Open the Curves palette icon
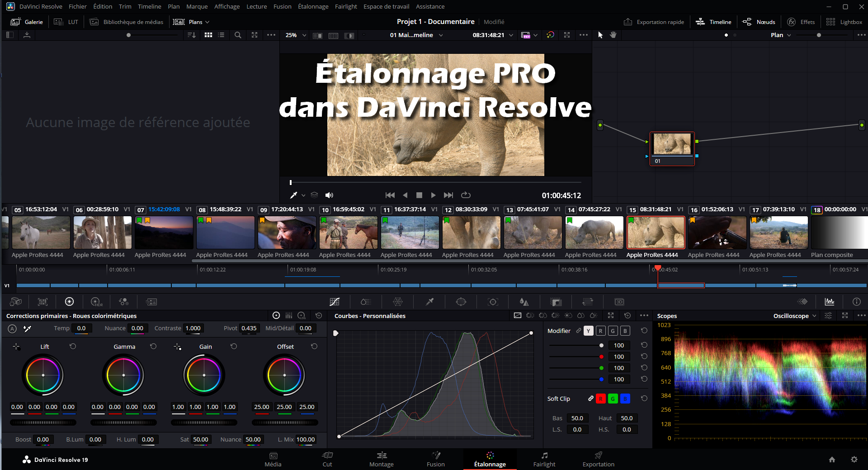Viewport: 868px width, 470px height. [335, 302]
